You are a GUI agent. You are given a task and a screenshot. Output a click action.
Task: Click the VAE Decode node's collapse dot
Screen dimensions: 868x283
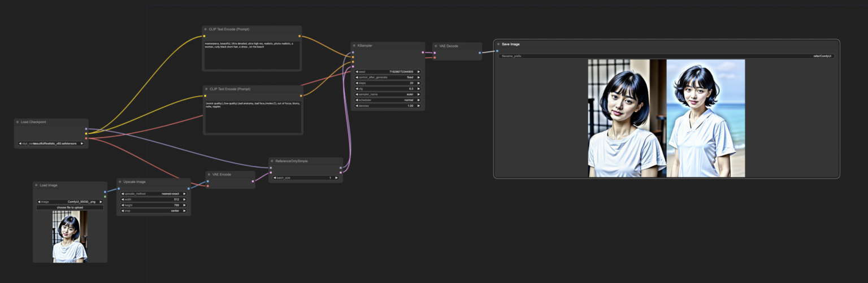click(x=436, y=46)
